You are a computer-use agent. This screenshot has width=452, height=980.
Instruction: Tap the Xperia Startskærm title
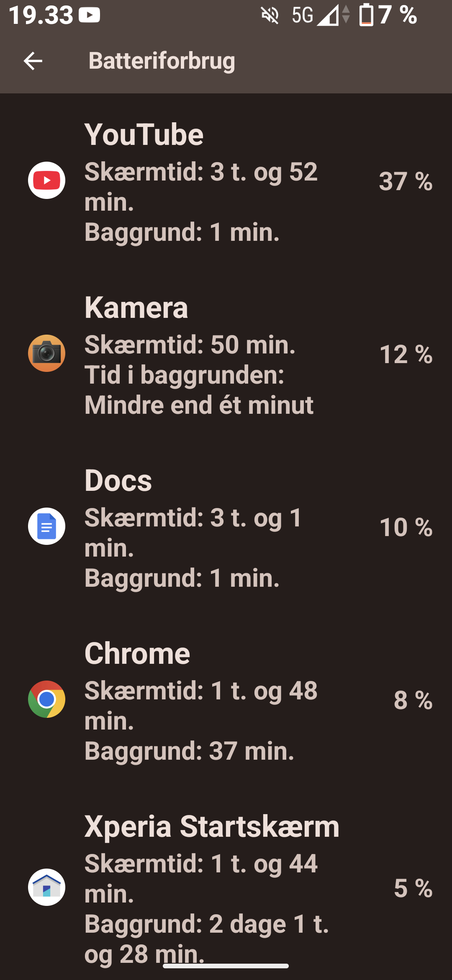tap(212, 827)
